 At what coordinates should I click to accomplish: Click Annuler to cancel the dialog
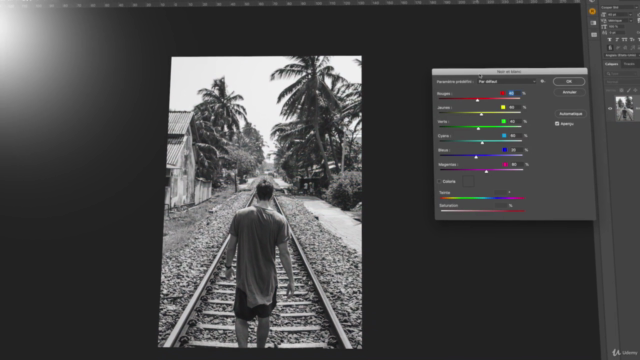coord(569,92)
